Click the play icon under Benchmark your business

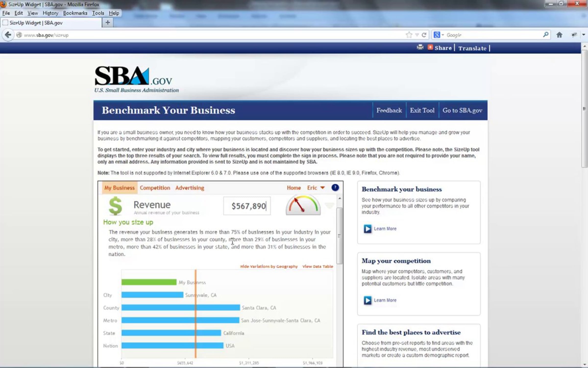point(367,229)
